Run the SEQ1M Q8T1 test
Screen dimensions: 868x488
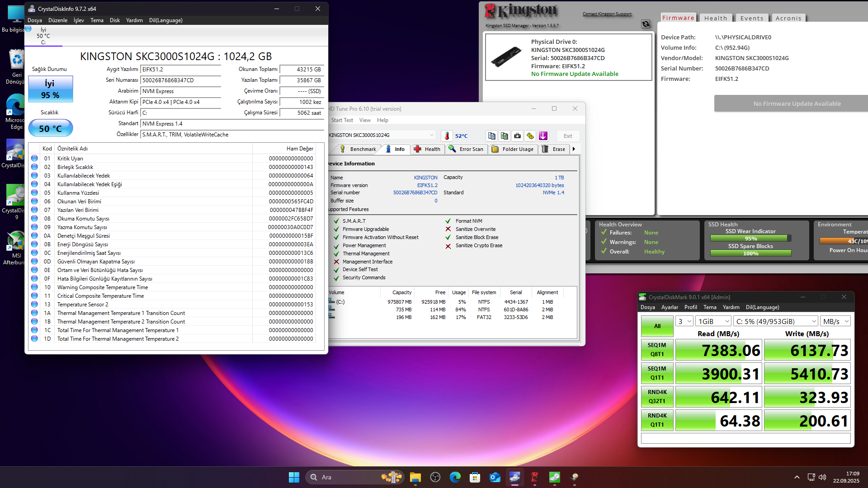coord(657,349)
